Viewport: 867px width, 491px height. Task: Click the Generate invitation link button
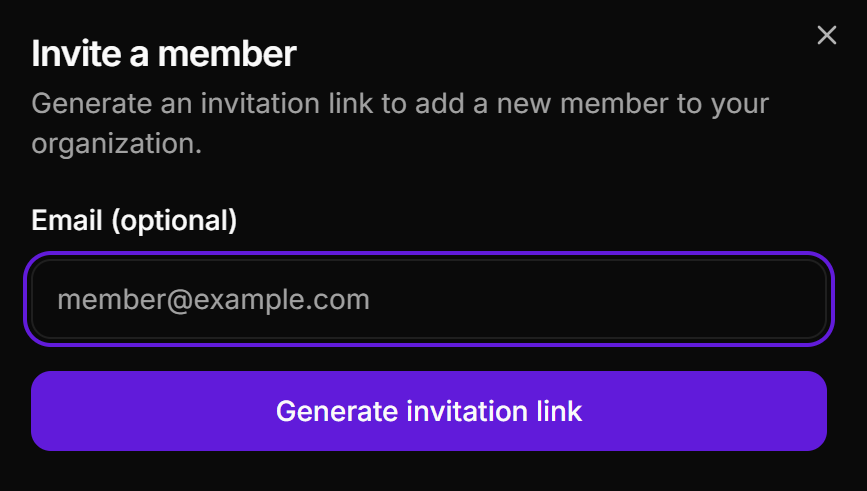429,411
